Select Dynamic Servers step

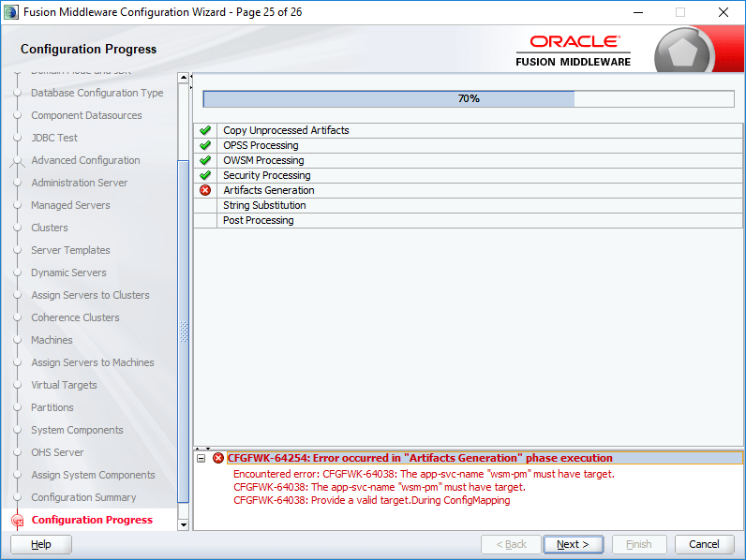coord(68,273)
